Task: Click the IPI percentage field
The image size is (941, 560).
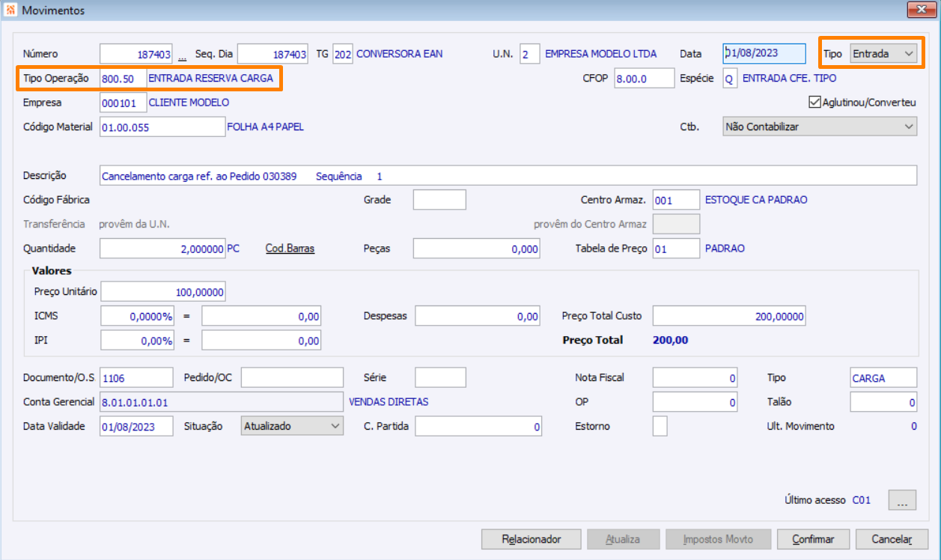Action: pyautogui.click(x=137, y=341)
